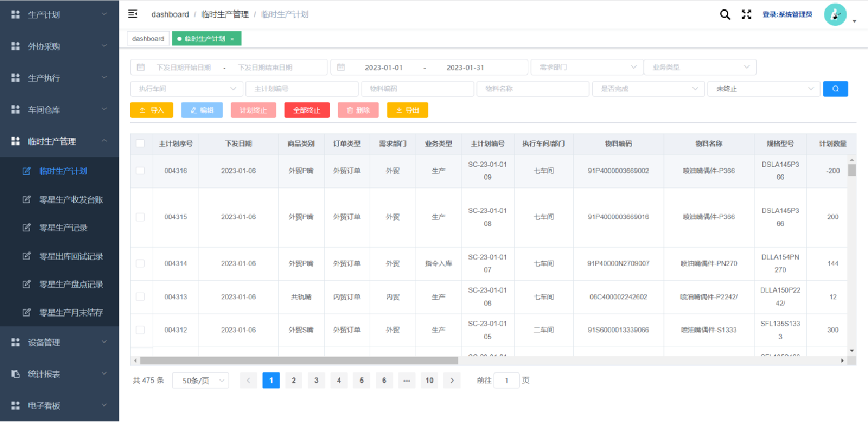Switch to the dashboard tab

148,39
